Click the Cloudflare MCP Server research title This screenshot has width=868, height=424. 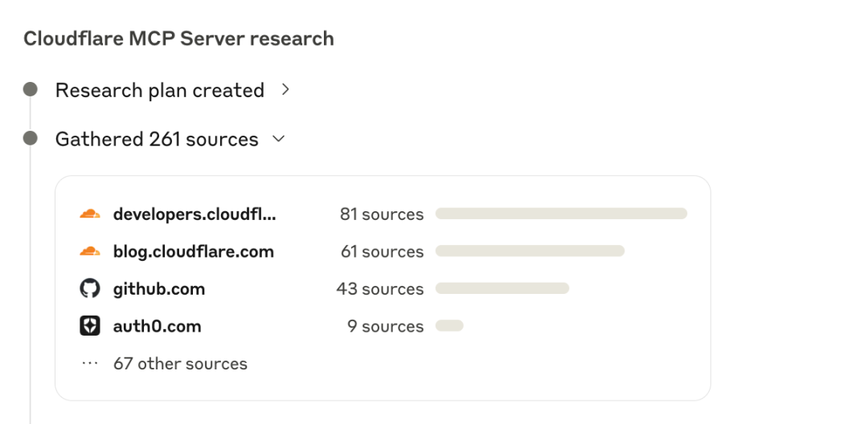178,39
